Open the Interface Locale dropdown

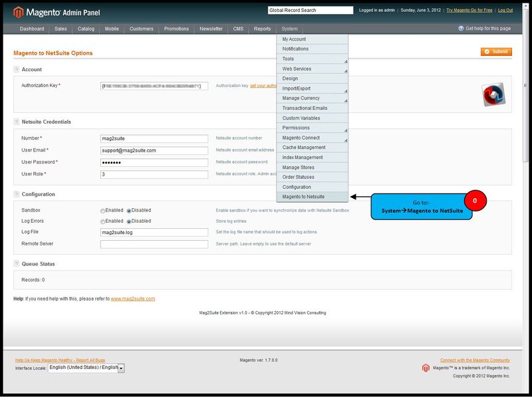(86, 368)
